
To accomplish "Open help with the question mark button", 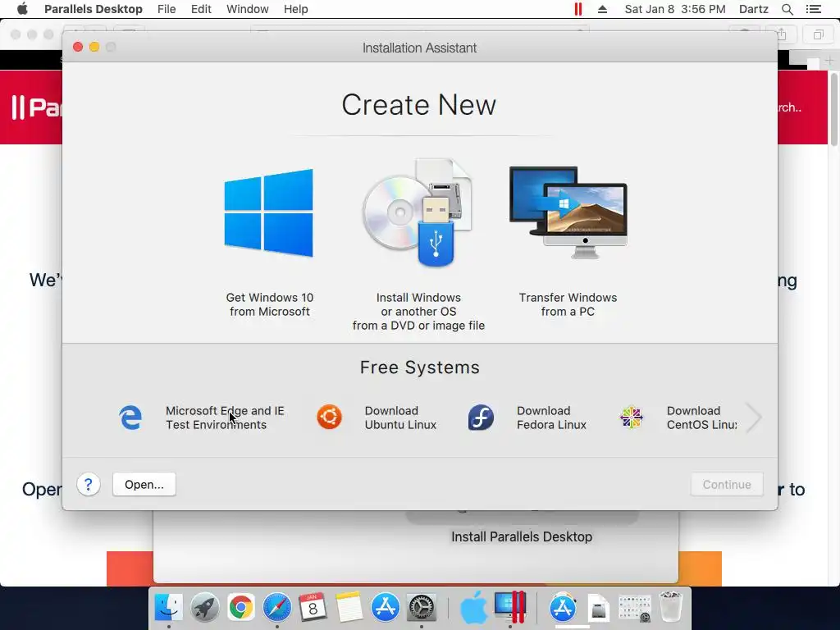I will tap(89, 484).
